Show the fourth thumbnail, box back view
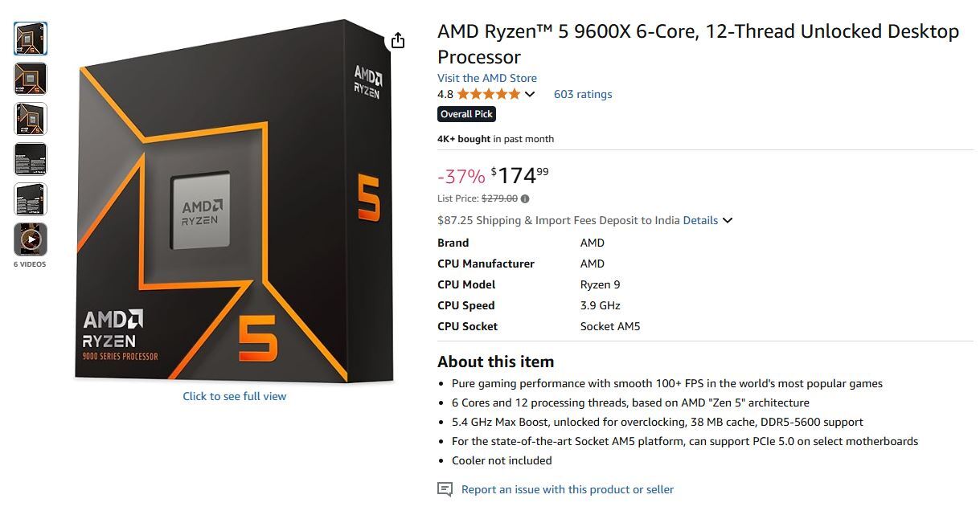Screen dimensions: 980x519 pyautogui.click(x=31, y=159)
